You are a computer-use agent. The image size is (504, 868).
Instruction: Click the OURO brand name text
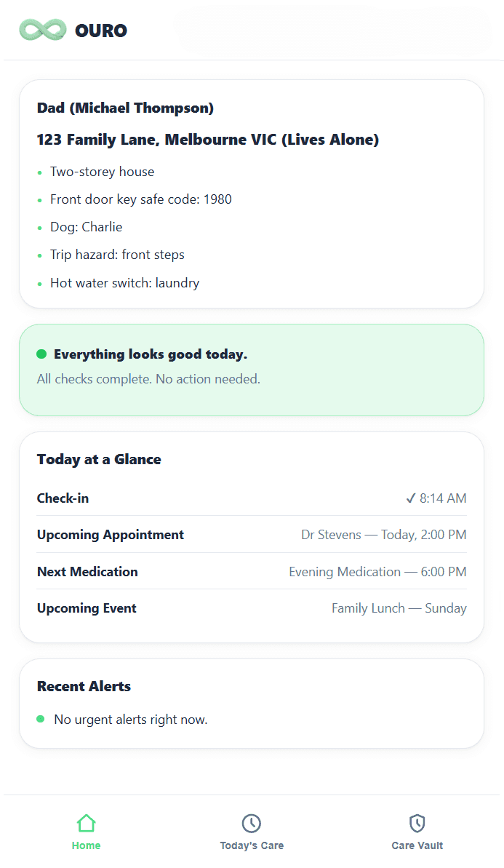(x=101, y=31)
